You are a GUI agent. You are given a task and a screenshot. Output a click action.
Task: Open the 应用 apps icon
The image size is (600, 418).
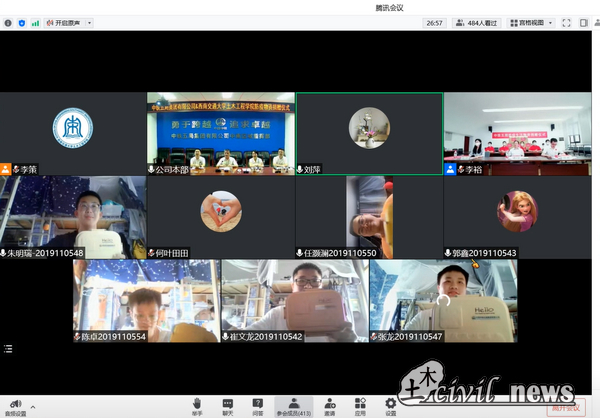pos(360,404)
